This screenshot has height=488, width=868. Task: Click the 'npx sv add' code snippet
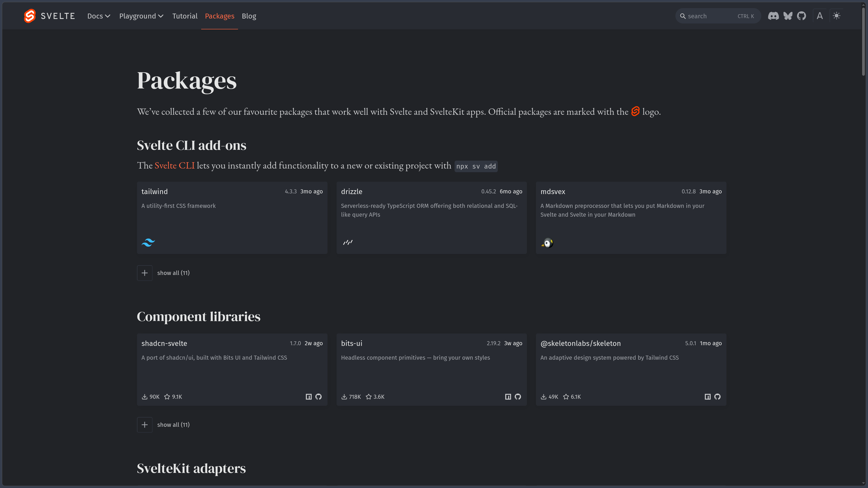(x=476, y=166)
